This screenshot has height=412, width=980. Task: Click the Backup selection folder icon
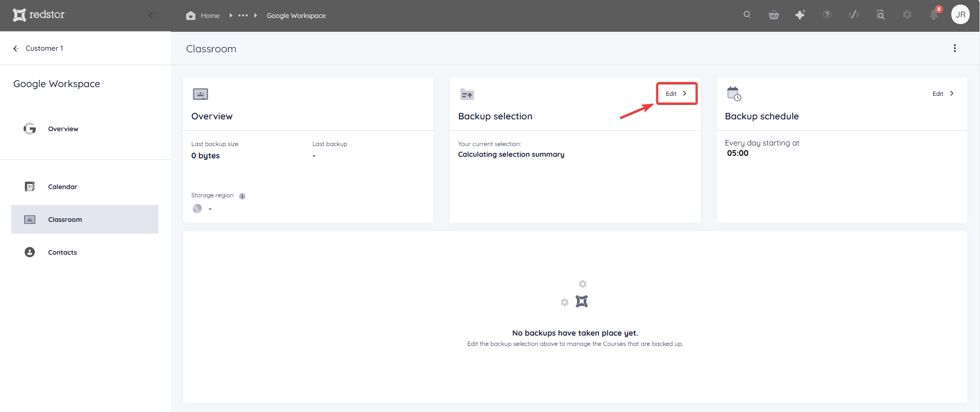(x=467, y=94)
